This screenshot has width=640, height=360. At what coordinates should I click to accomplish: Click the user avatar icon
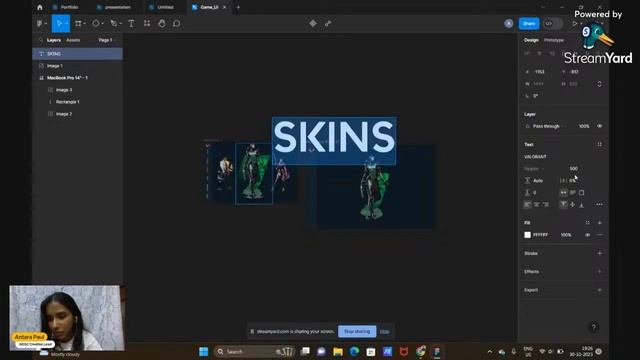coord(509,24)
